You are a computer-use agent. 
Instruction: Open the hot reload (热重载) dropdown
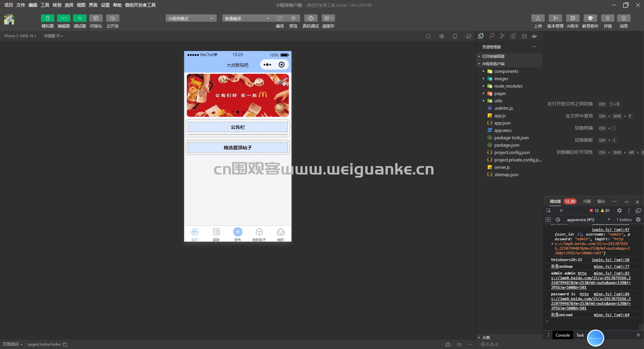pos(53,36)
